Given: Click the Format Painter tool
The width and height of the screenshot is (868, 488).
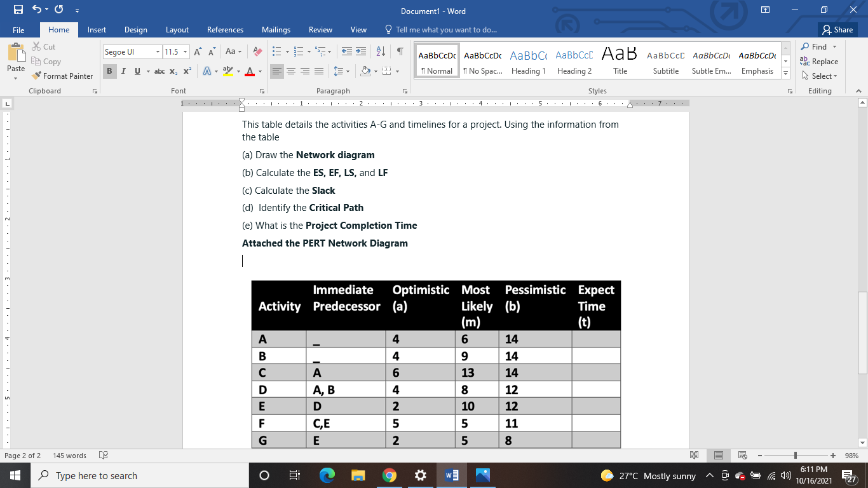Looking at the screenshot, I should (62, 76).
